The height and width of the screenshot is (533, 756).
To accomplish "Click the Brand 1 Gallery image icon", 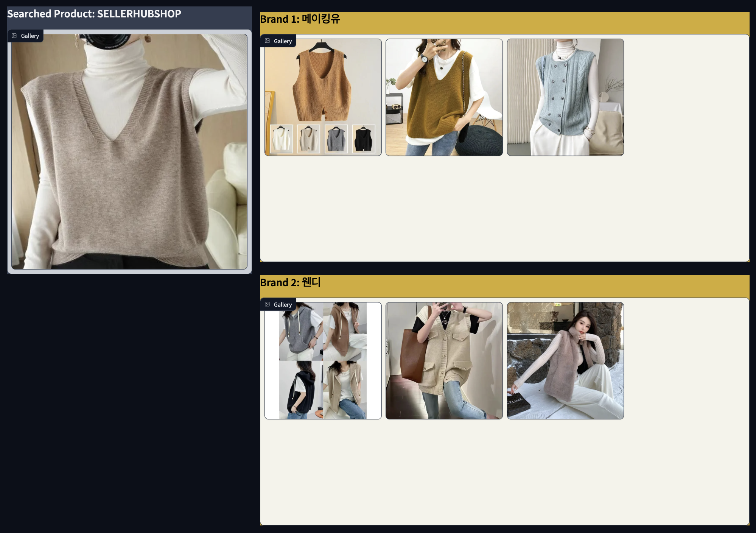I will tap(267, 41).
